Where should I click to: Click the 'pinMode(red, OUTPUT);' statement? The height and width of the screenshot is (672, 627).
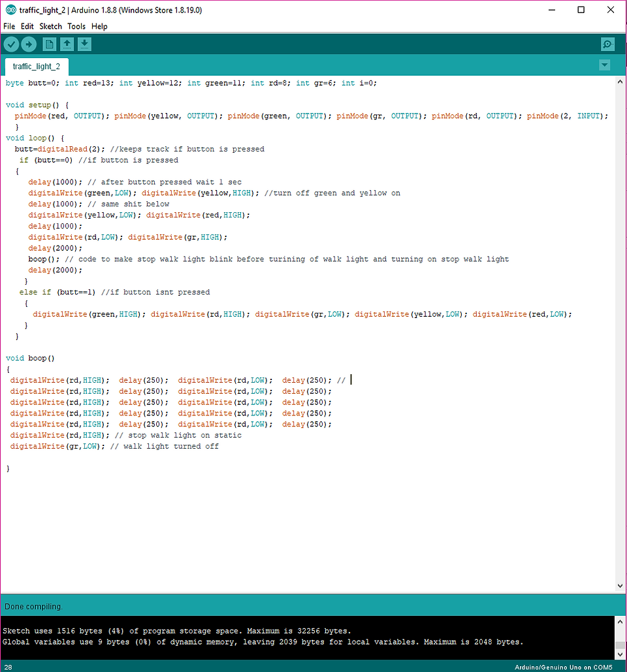[x=62, y=116]
